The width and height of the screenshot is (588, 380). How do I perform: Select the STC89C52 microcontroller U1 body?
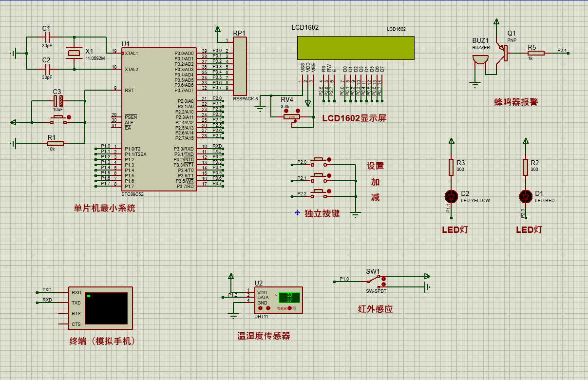[x=159, y=119]
